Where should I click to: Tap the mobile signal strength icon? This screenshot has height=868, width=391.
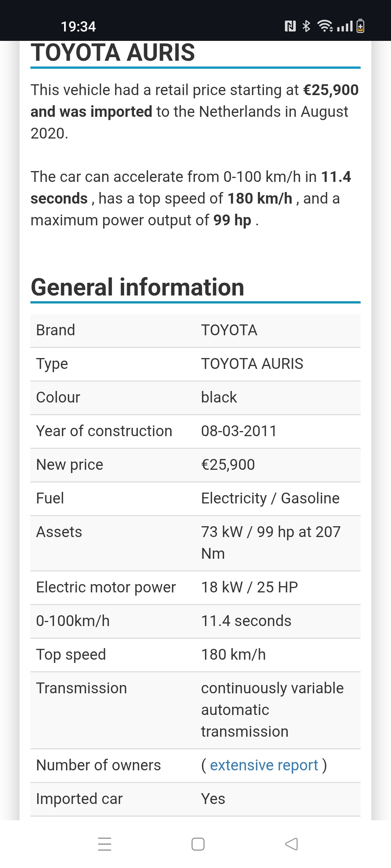point(345,26)
